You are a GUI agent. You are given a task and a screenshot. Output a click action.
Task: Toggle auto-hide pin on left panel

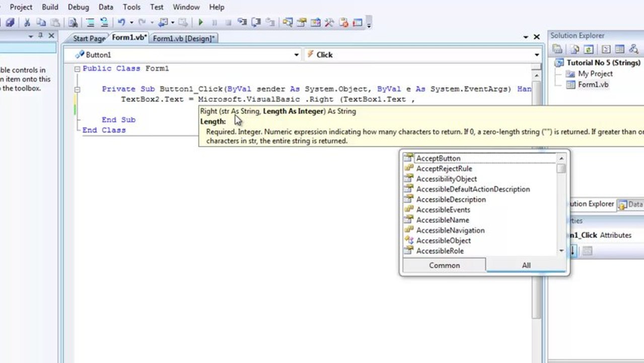click(41, 36)
